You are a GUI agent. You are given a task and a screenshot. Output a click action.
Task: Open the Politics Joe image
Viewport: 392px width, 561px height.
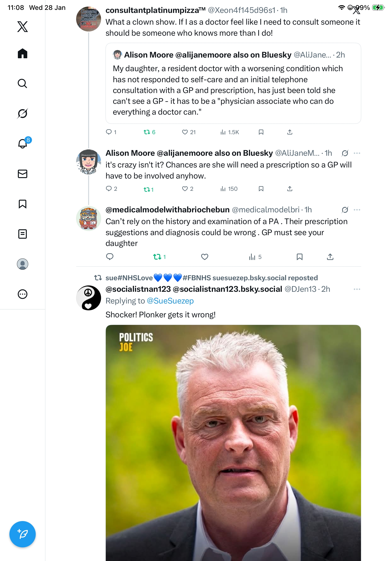click(x=233, y=443)
